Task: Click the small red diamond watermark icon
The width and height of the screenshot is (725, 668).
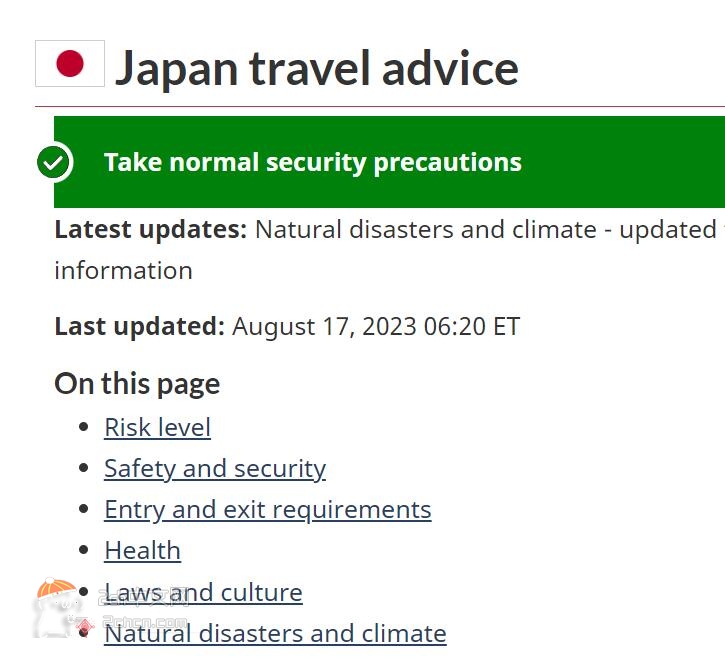Action: (x=85, y=626)
